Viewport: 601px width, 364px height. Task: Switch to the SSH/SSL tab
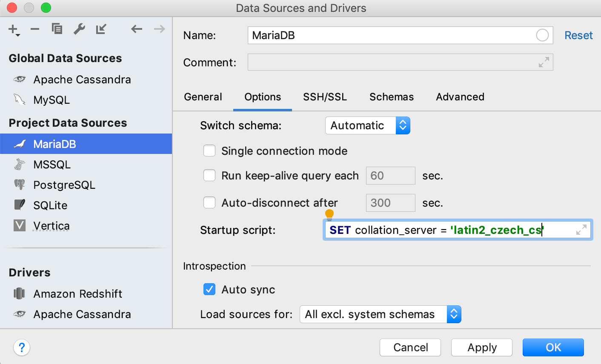click(325, 97)
